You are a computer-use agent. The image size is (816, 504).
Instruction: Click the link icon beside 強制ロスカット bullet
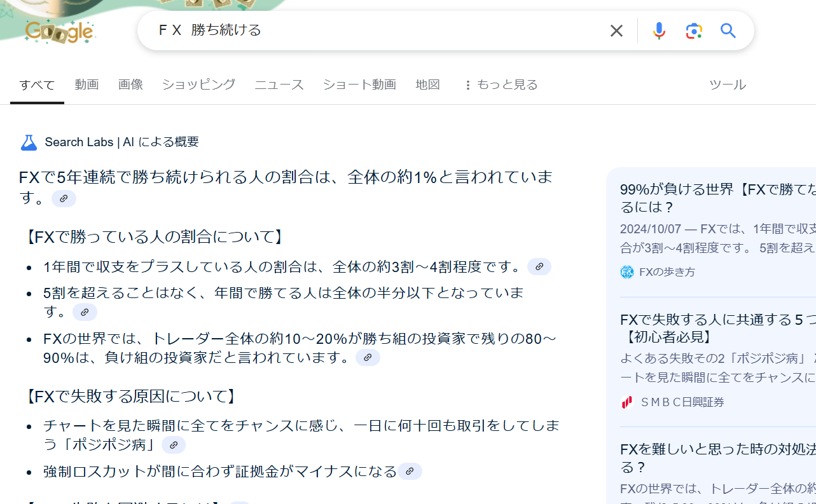tap(411, 472)
